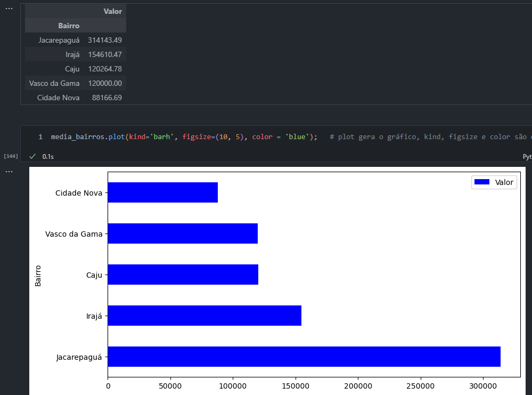Click the execution count [144]
The width and height of the screenshot is (532, 395).
pos(11,156)
